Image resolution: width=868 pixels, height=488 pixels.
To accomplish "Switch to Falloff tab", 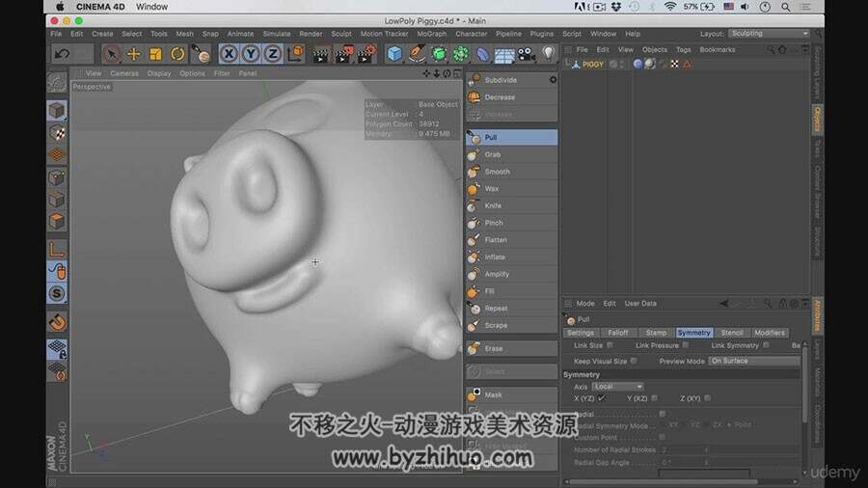I will click(618, 333).
